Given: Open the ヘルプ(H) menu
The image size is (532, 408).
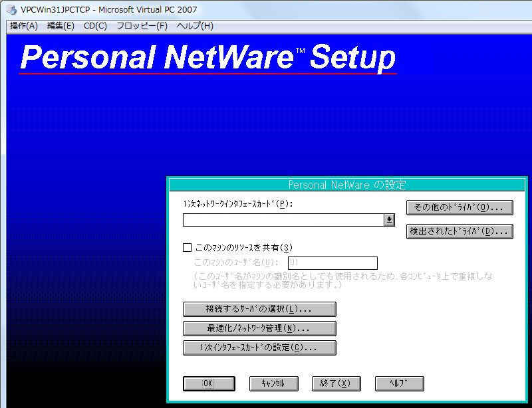Looking at the screenshot, I should pos(195,26).
